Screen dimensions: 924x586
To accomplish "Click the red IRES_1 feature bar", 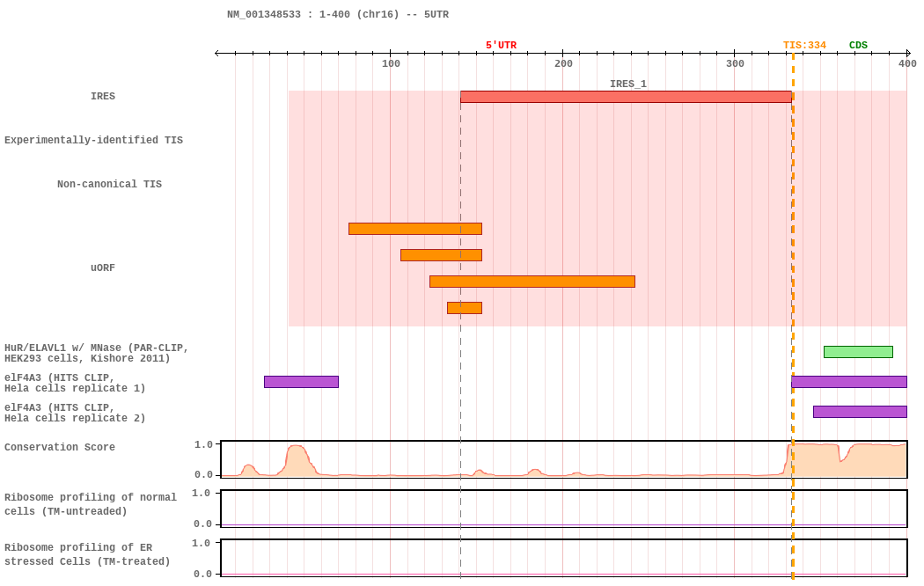I will (x=626, y=97).
